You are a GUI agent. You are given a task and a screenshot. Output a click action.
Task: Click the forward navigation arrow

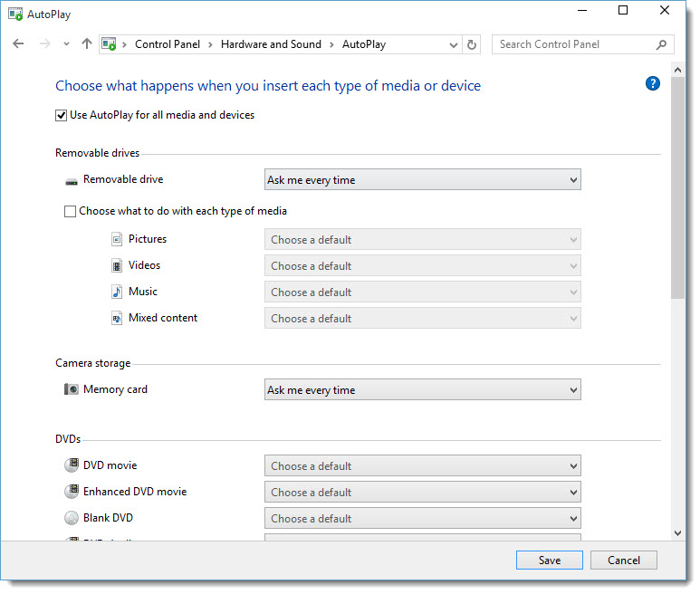tap(44, 43)
